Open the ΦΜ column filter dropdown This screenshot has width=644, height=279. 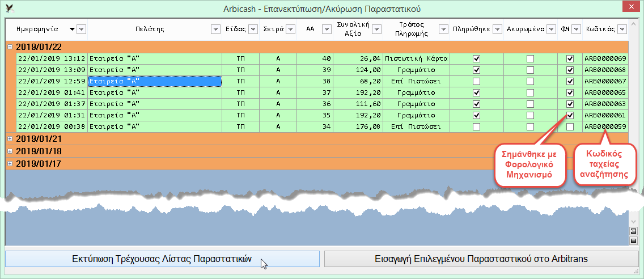576,29
